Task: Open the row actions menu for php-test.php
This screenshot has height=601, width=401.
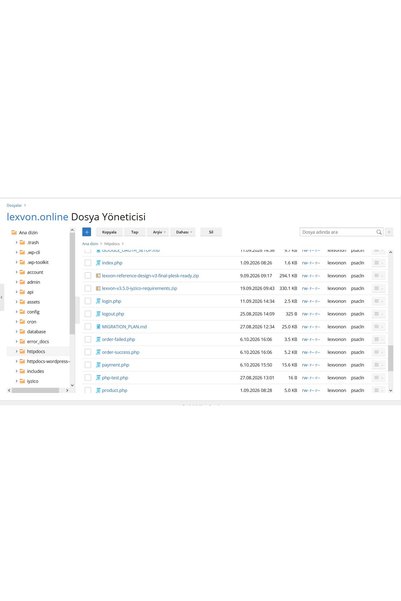Action: click(378, 378)
